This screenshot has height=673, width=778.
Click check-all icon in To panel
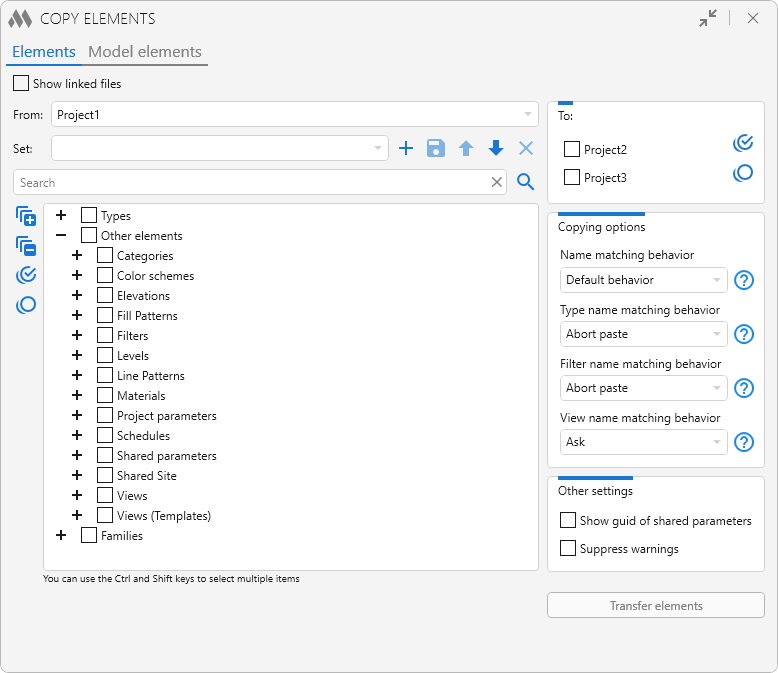point(743,143)
